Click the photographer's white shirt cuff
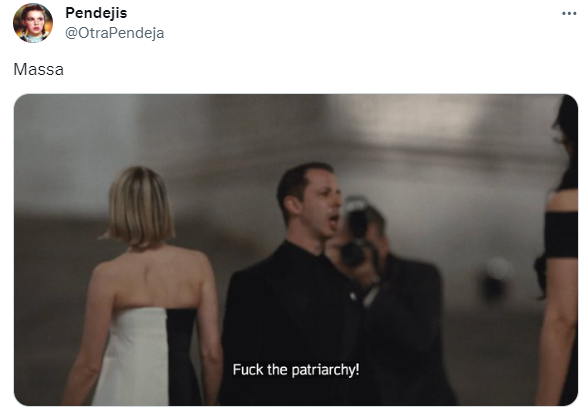The image size is (587, 420). [x=371, y=296]
